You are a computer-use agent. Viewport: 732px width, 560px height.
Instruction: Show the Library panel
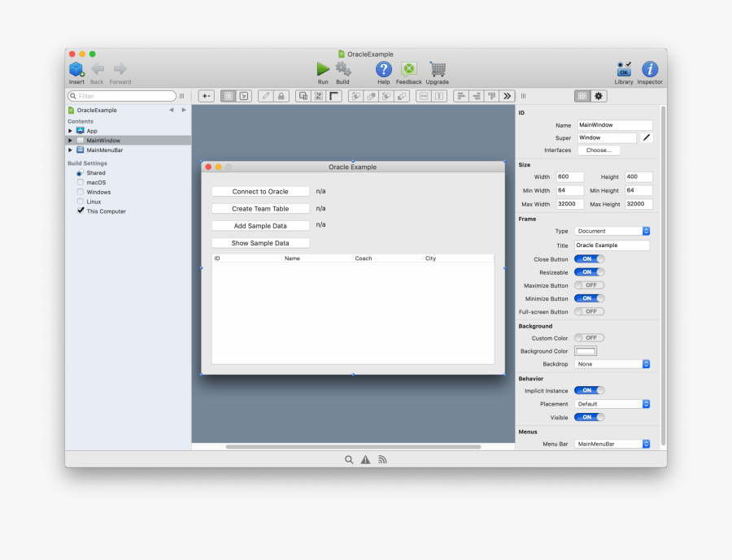[622, 70]
